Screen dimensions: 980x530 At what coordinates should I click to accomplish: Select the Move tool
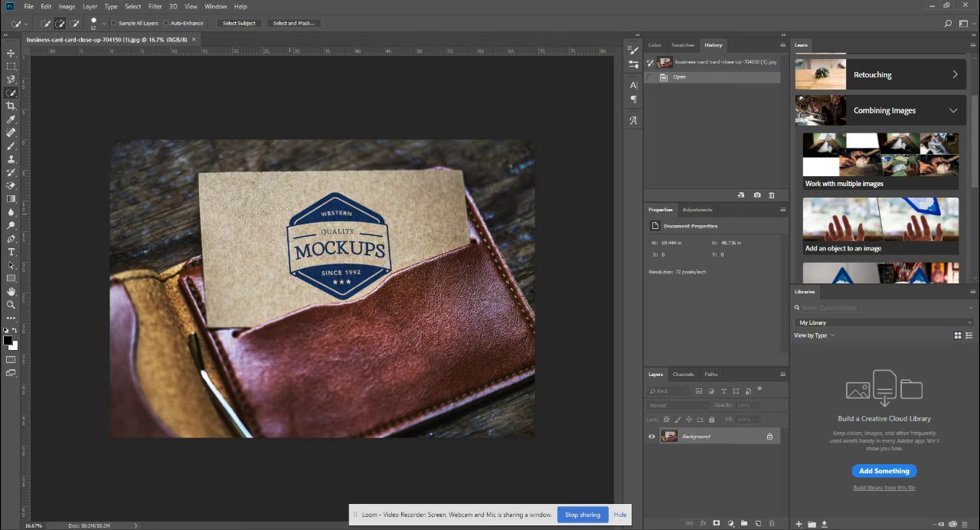(x=11, y=53)
